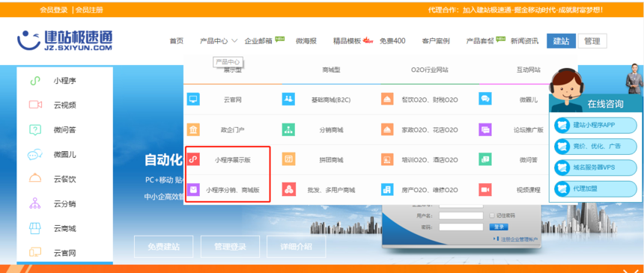Click the 管理 button
This screenshot has width=644, height=273.
click(592, 41)
